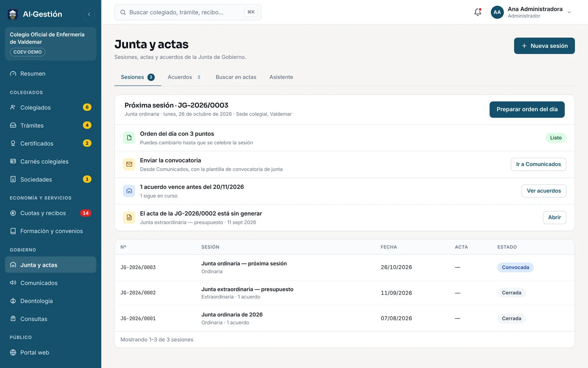
Task: Click the Listo status badge
Action: [x=556, y=138]
